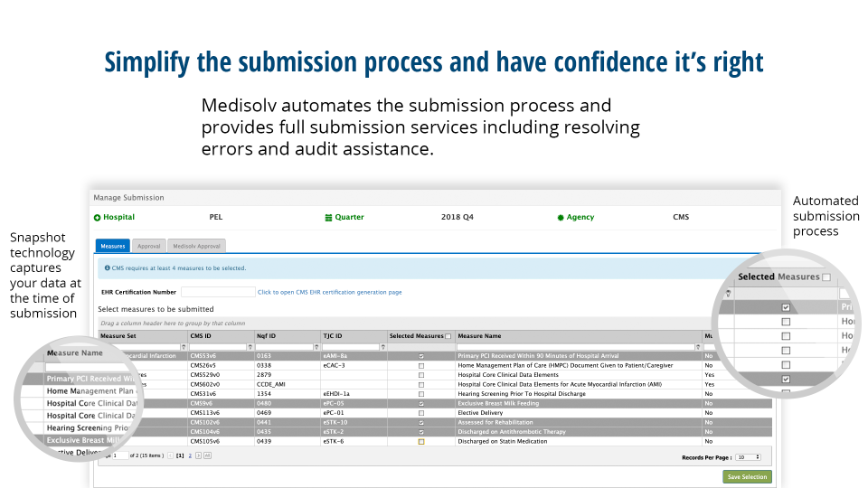This screenshot has width=868, height=488.
Task: Open the Measure Set column filter icon
Action: [x=184, y=347]
